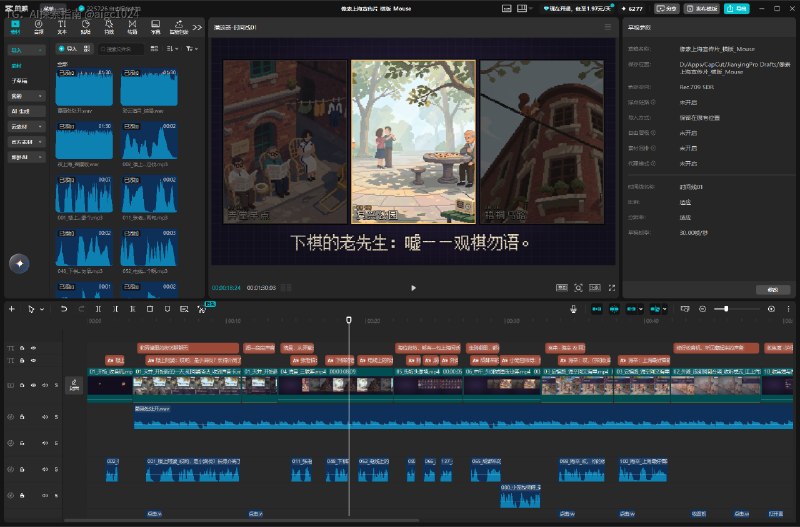Click the floating AI assistant sparkle button
The image size is (800, 527).
tap(19, 263)
